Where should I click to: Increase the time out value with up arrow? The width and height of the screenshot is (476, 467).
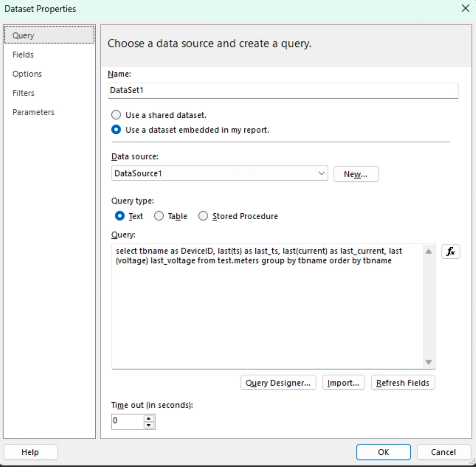pyautogui.click(x=149, y=418)
